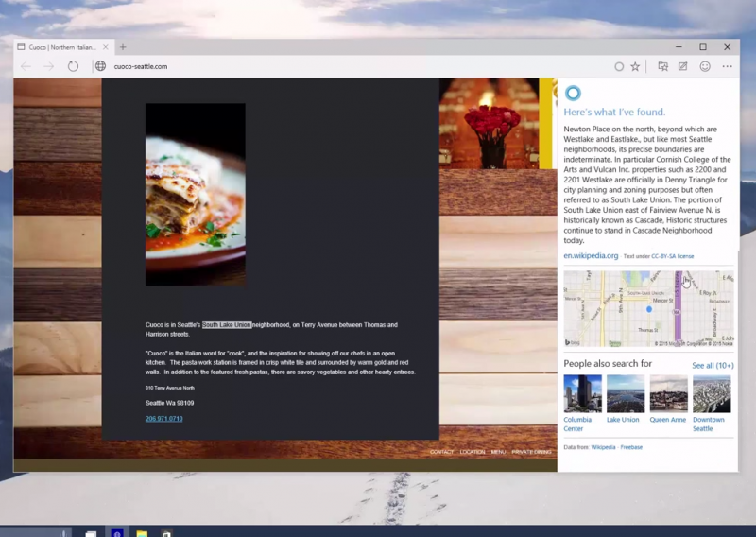Call the phone number 206.971.0710 link
Viewport: 756px width, 537px height.
tap(163, 418)
